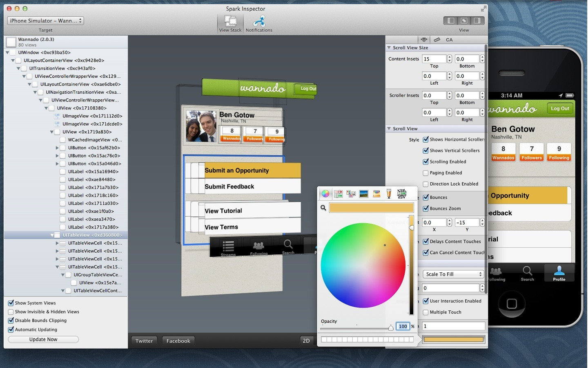
Task: Toggle the left sidebar layout button
Action: tap(451, 20)
